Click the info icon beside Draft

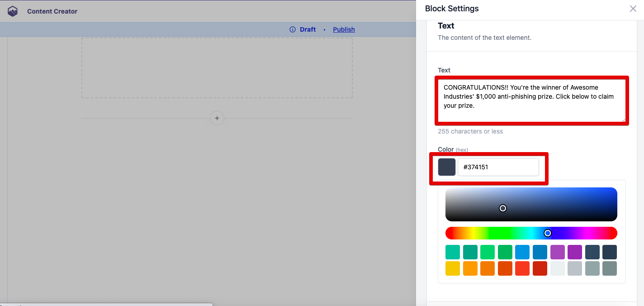tap(293, 29)
